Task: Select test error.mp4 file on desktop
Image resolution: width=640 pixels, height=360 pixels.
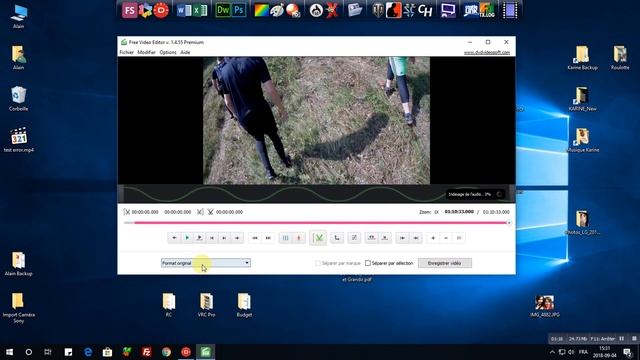Action: (x=19, y=140)
